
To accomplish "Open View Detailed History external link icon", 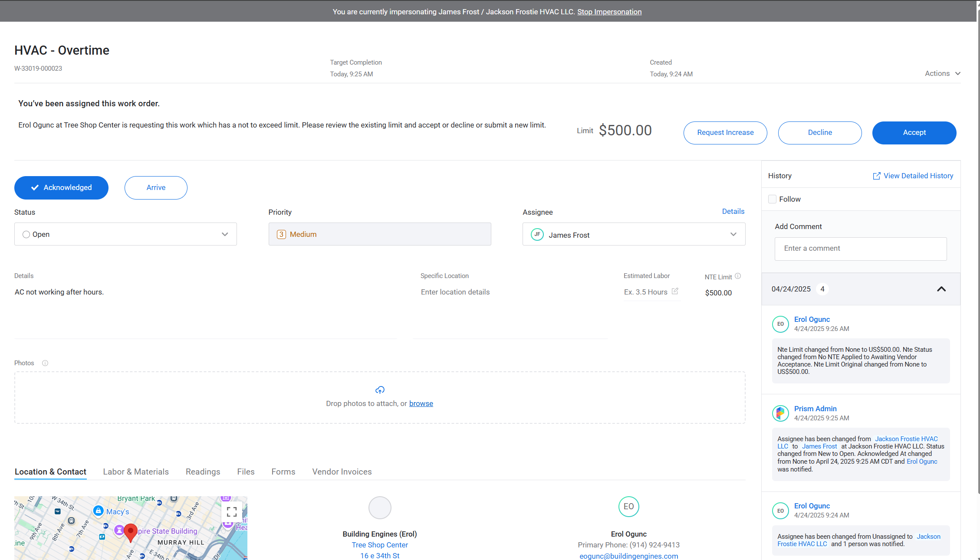I will [876, 176].
